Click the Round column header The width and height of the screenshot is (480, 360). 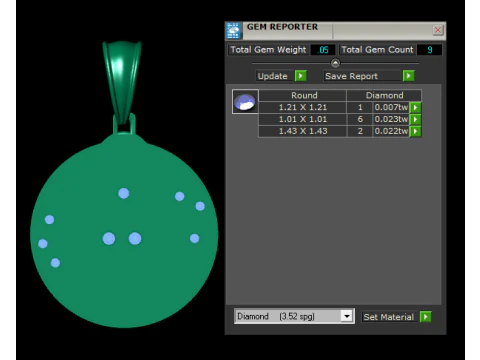pyautogui.click(x=303, y=95)
